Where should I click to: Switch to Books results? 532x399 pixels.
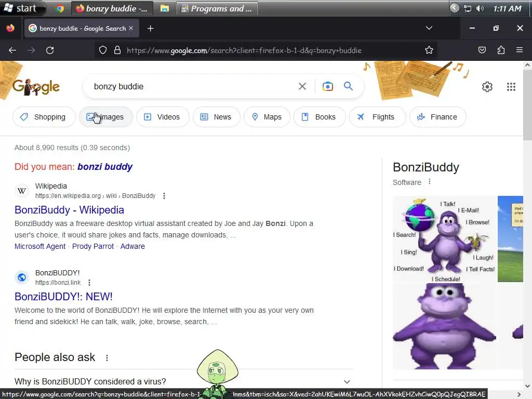click(320, 117)
